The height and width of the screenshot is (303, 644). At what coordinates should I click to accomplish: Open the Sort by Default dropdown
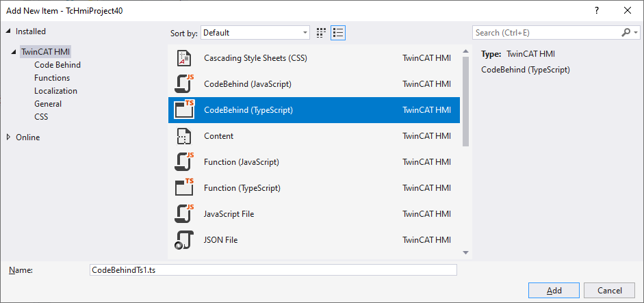pyautogui.click(x=255, y=33)
